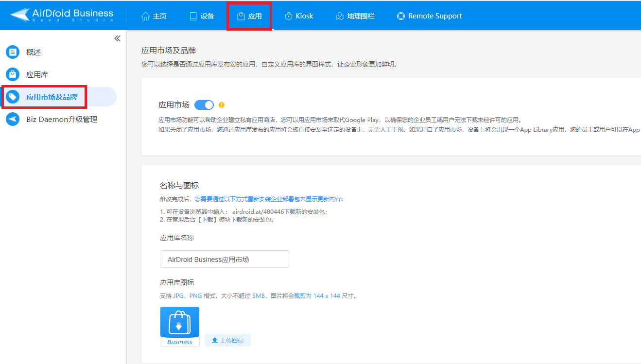641x364 pixels.
Task: Click the geofence map icon in the navigation
Action: pos(340,16)
